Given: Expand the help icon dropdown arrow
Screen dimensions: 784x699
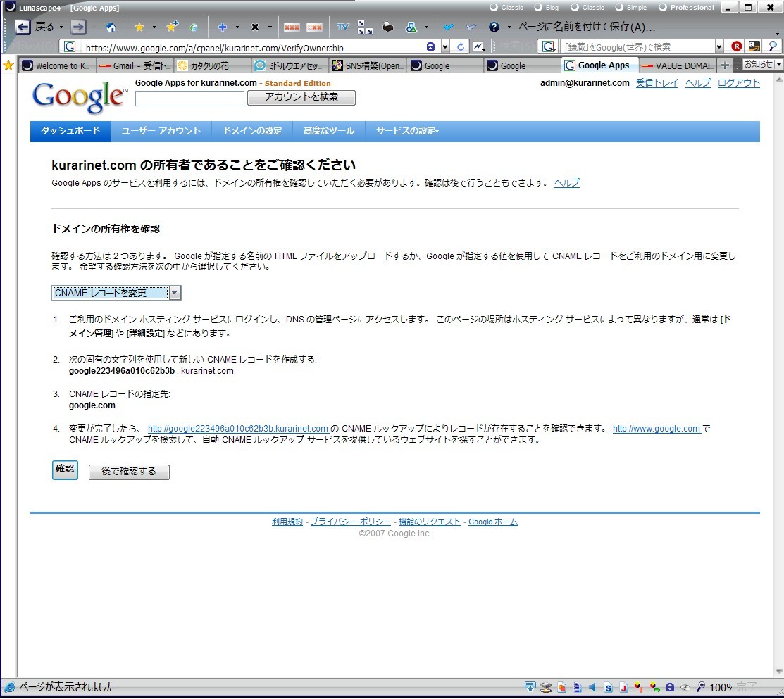Looking at the screenshot, I should (509, 27).
